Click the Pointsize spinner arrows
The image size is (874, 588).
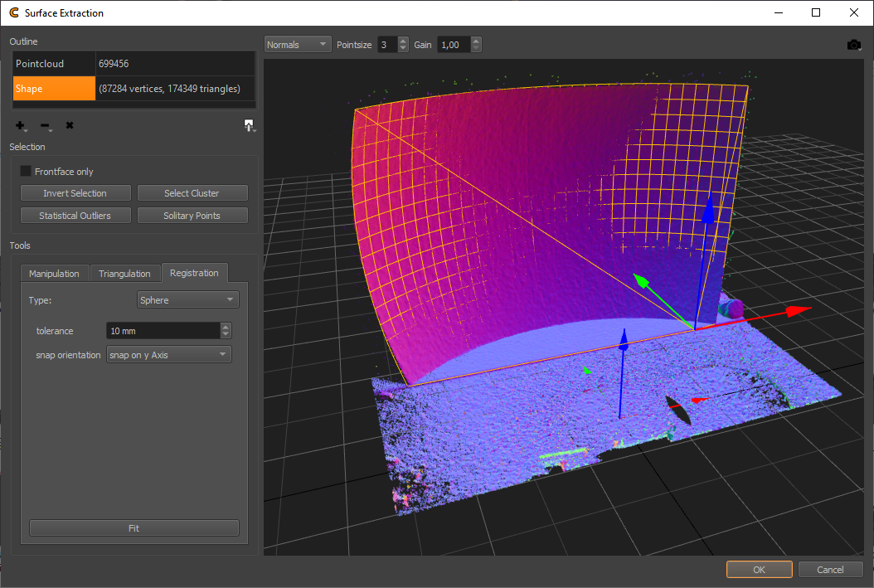coord(403,45)
